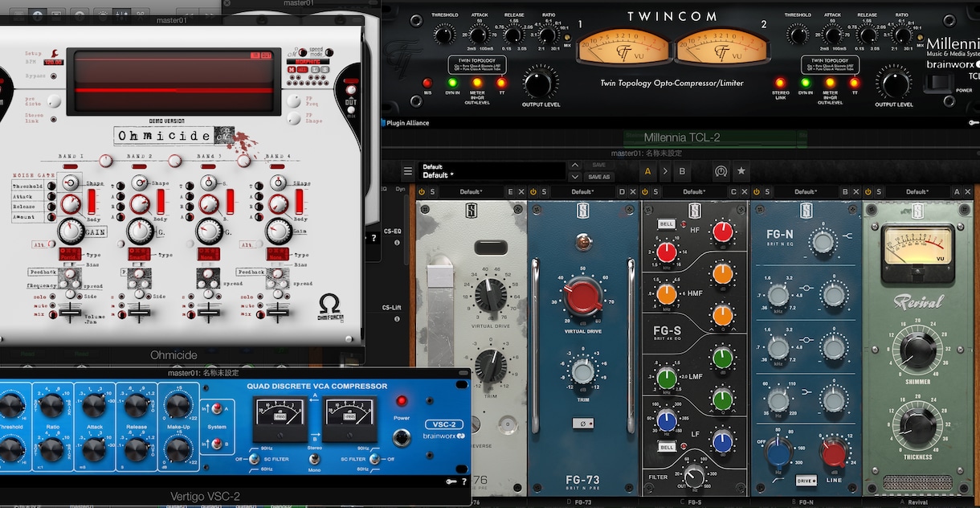
Task: Toggle the VSC-2 red Power LED
Action: pos(402,401)
